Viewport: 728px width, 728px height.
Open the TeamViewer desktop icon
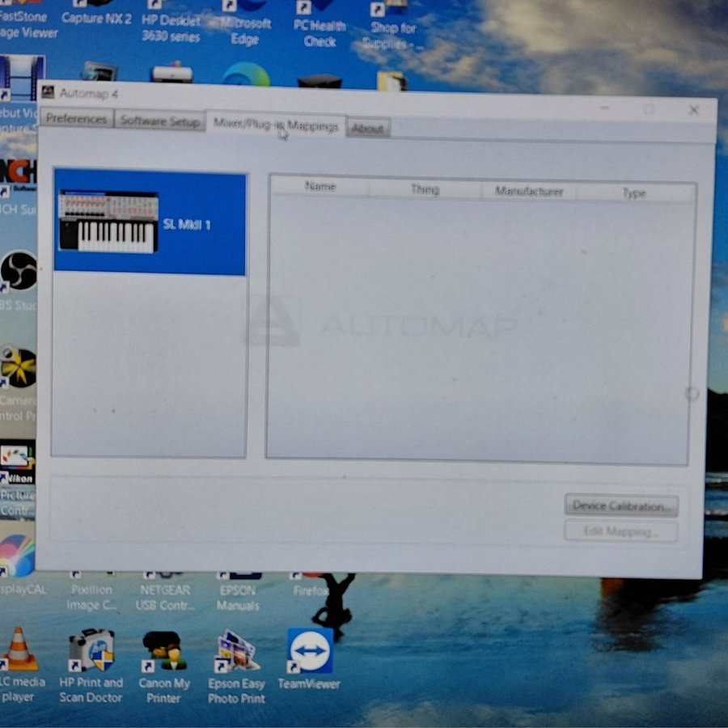point(310,651)
